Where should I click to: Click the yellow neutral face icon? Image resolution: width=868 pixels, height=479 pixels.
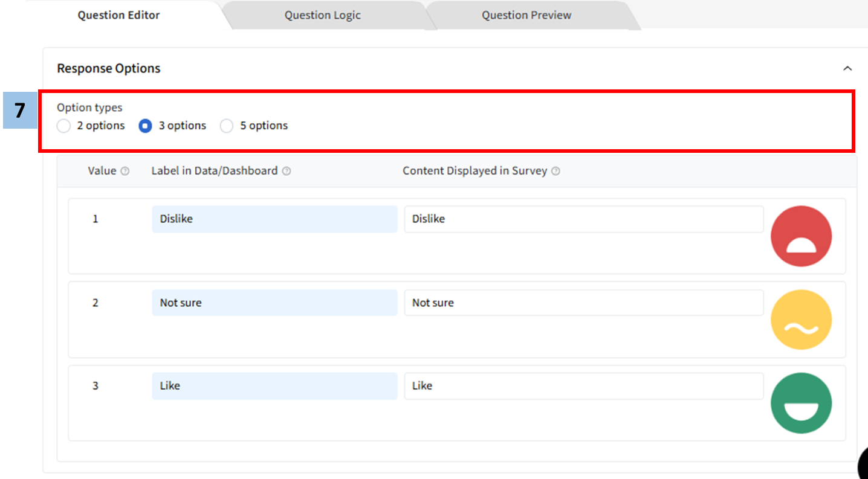(801, 320)
